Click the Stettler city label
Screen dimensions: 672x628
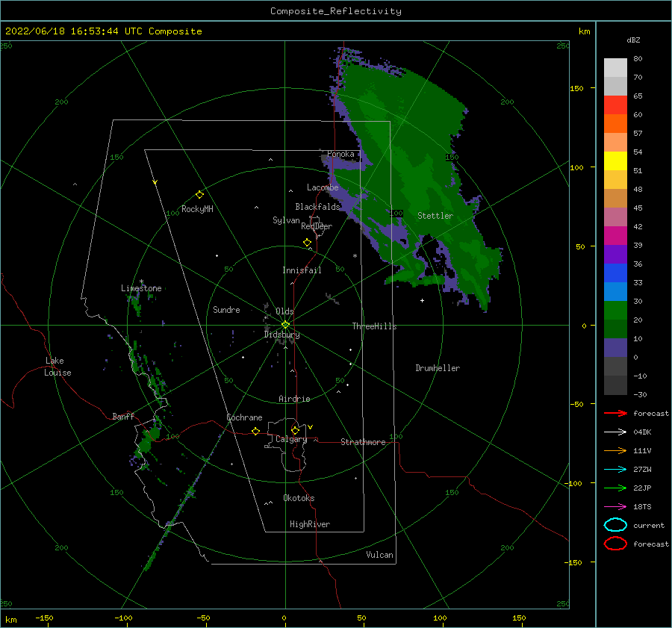[435, 216]
